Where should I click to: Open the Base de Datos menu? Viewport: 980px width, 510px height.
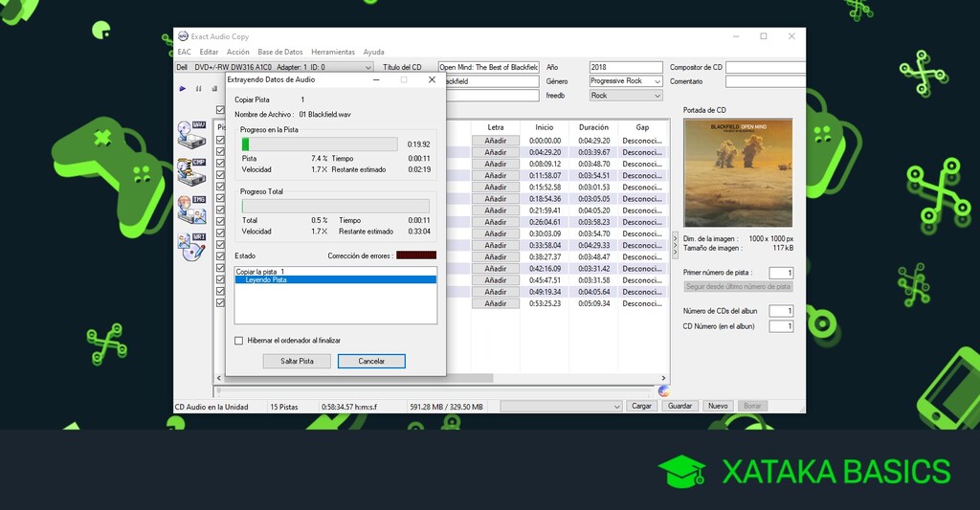(280, 52)
